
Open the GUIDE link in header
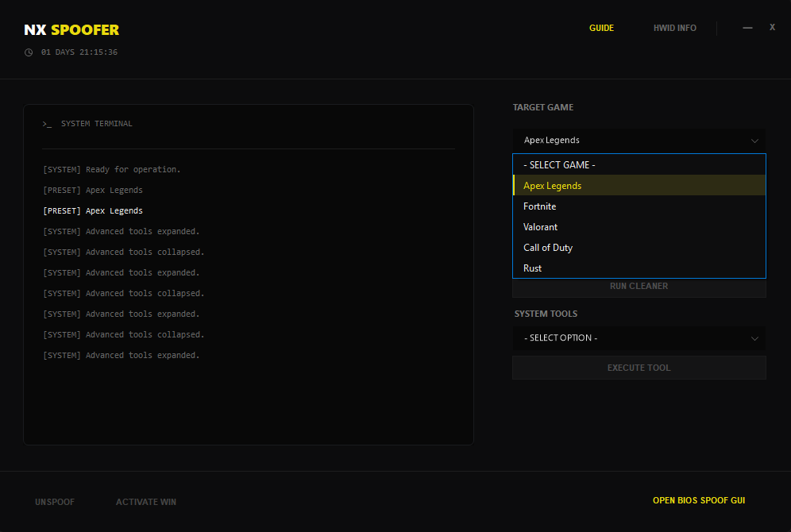(601, 29)
